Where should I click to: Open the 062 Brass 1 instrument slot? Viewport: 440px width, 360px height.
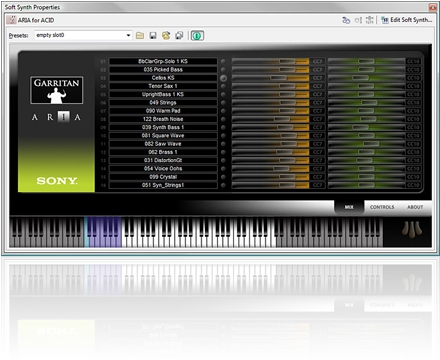click(x=163, y=152)
